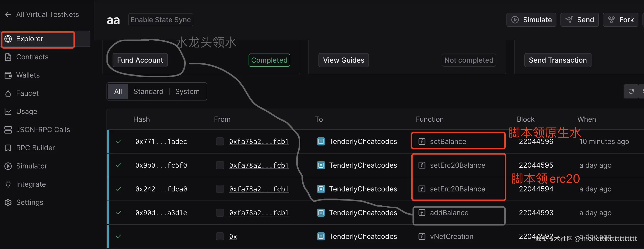Screen dimensions: 644x249
Task: Open the Faucet page
Action: click(x=27, y=93)
